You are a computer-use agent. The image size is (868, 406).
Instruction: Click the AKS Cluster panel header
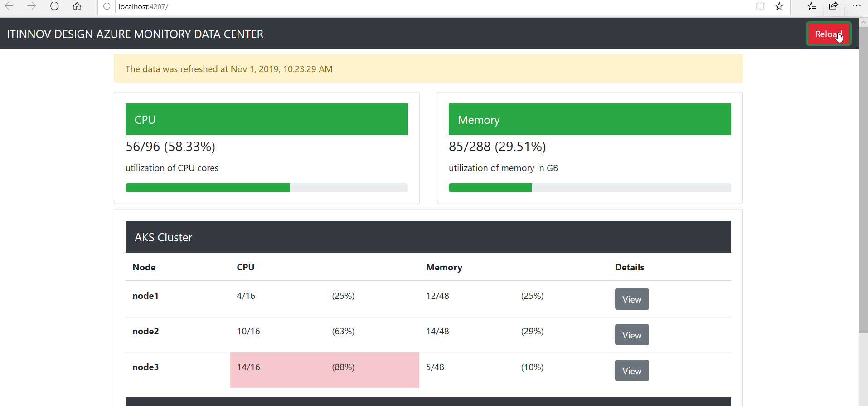click(x=428, y=237)
